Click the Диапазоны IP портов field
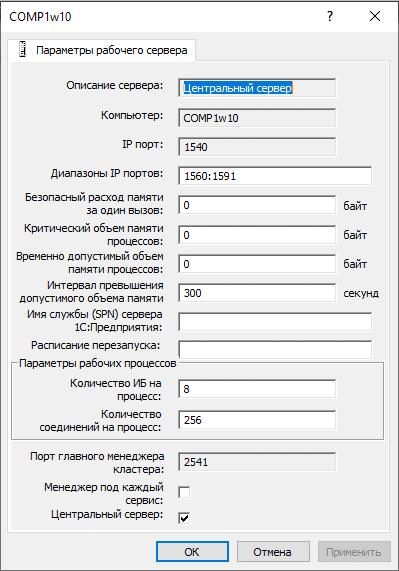This screenshot has width=399, height=571. pyautogui.click(x=275, y=176)
